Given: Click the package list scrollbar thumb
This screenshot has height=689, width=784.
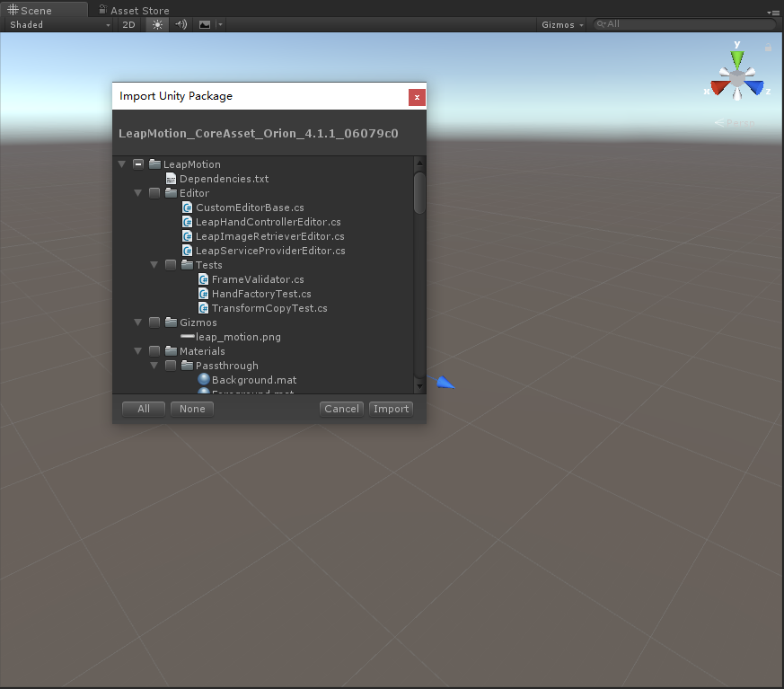Looking at the screenshot, I should [419, 193].
